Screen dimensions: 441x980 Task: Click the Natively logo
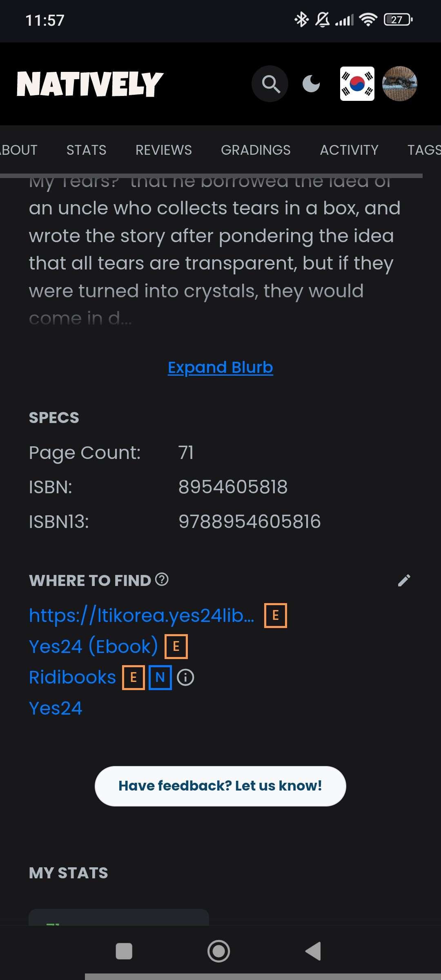90,84
